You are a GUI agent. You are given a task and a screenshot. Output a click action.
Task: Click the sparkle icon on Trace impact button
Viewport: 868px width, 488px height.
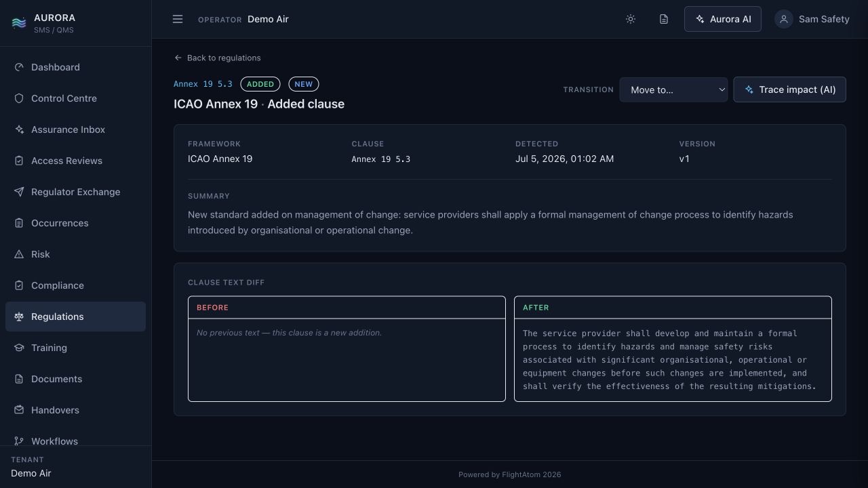(749, 89)
